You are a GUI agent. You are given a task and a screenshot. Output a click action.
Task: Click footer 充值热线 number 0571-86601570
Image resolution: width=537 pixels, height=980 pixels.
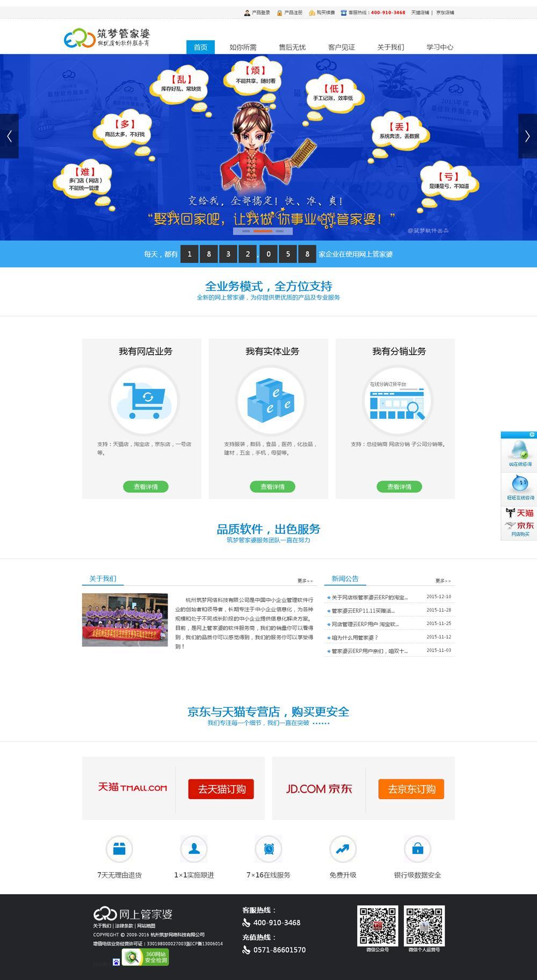(x=279, y=950)
